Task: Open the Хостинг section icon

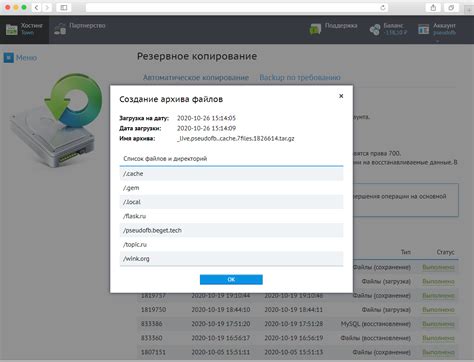Action: [x=12, y=29]
